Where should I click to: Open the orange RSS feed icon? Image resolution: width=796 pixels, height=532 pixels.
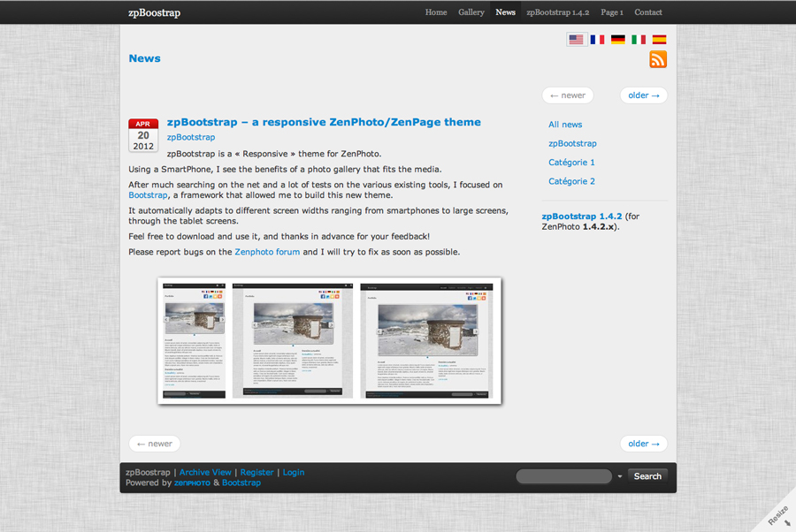point(658,59)
